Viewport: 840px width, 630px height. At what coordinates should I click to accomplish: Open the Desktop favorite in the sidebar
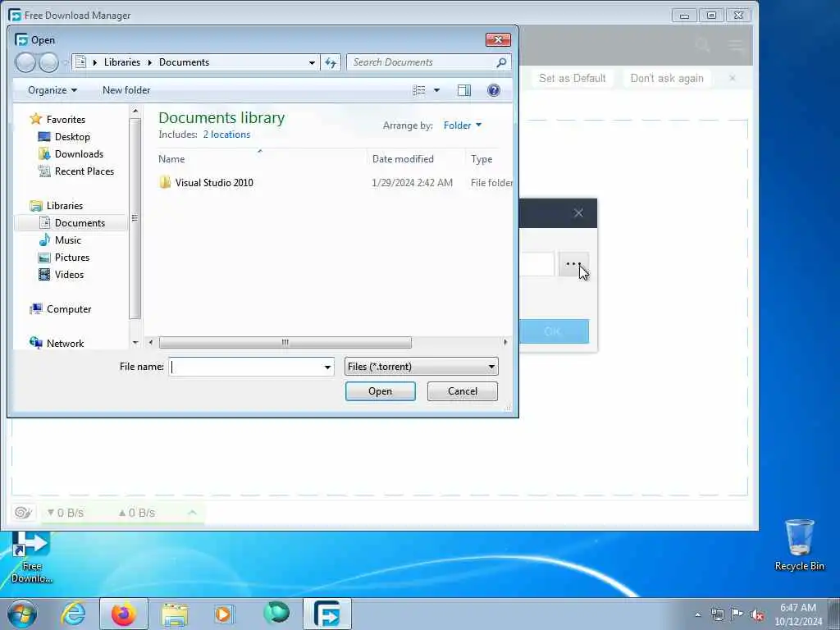72,137
